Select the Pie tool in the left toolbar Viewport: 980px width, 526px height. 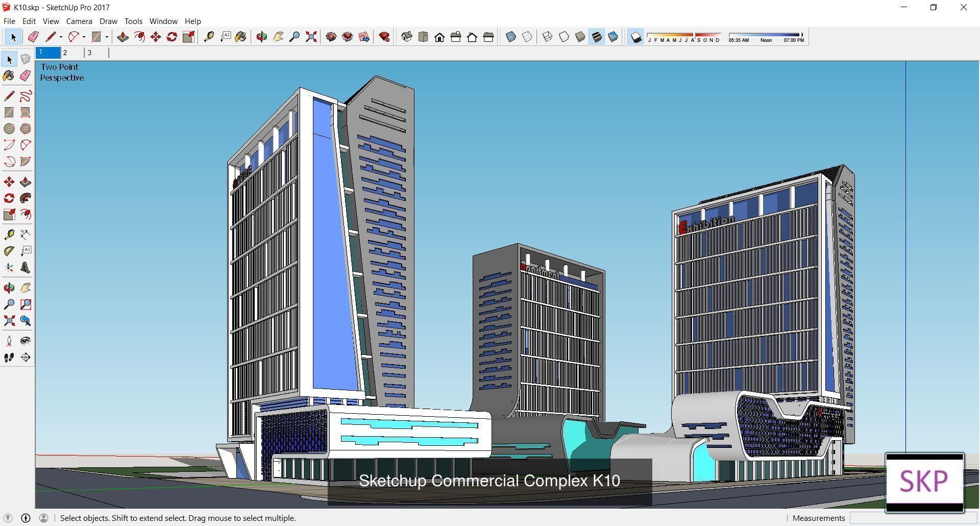[x=26, y=161]
